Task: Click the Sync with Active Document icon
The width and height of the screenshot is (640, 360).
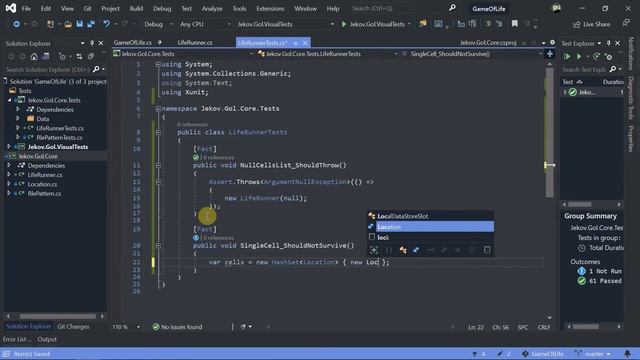Action: [x=79, y=56]
